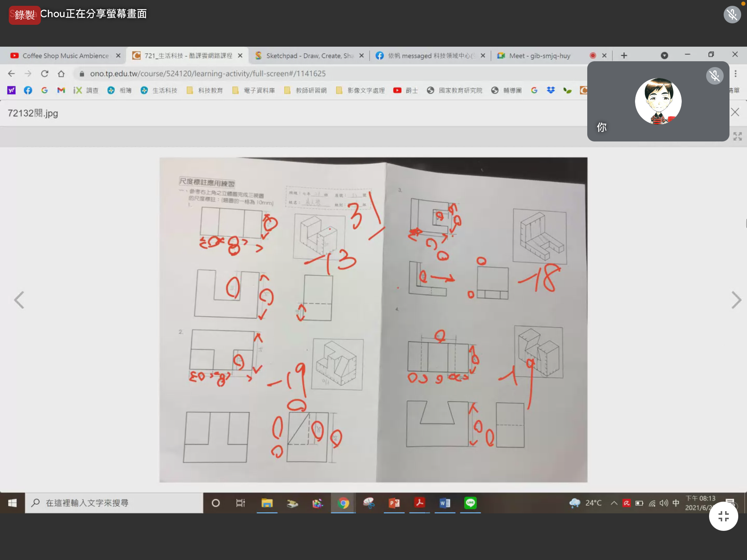
Task: Open Chrome tab search dropdown arrow
Action: click(x=664, y=55)
